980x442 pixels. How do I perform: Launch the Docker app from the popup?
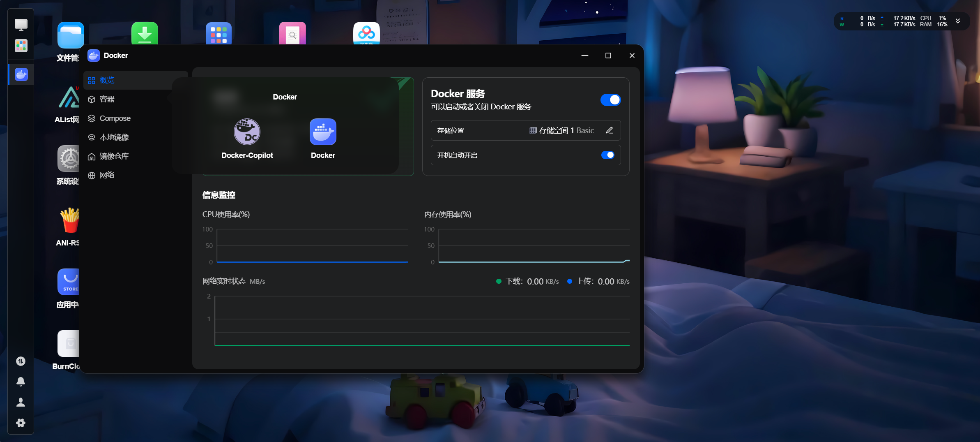pos(323,132)
